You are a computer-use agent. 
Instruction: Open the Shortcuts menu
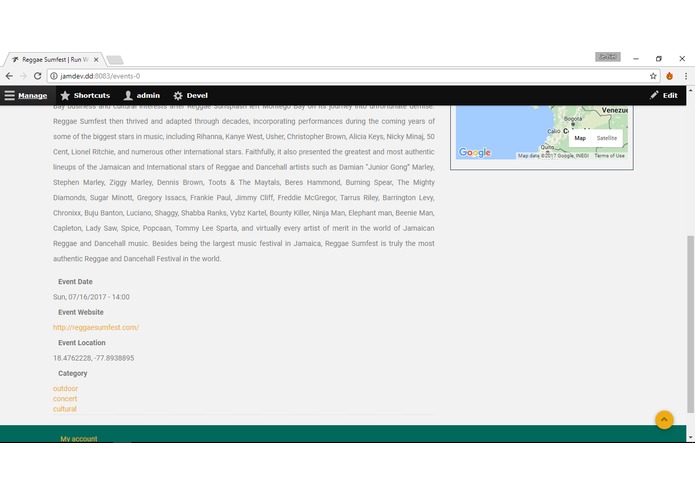point(85,95)
